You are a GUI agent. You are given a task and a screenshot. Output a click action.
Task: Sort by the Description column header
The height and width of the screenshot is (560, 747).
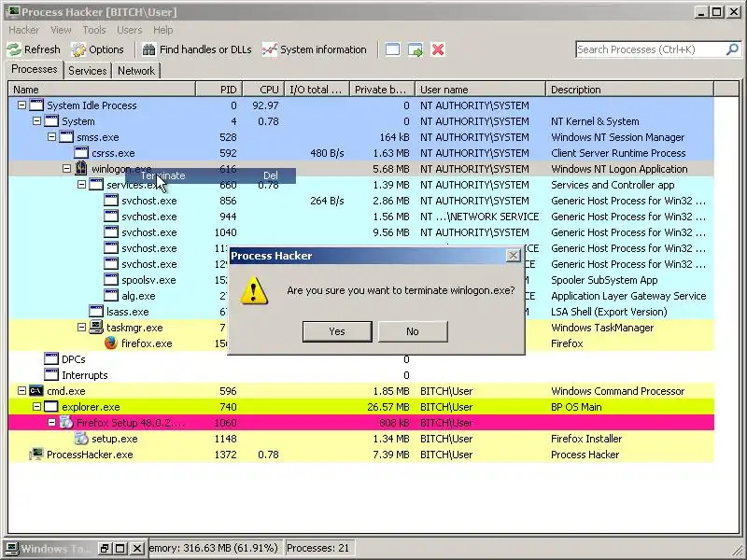629,90
